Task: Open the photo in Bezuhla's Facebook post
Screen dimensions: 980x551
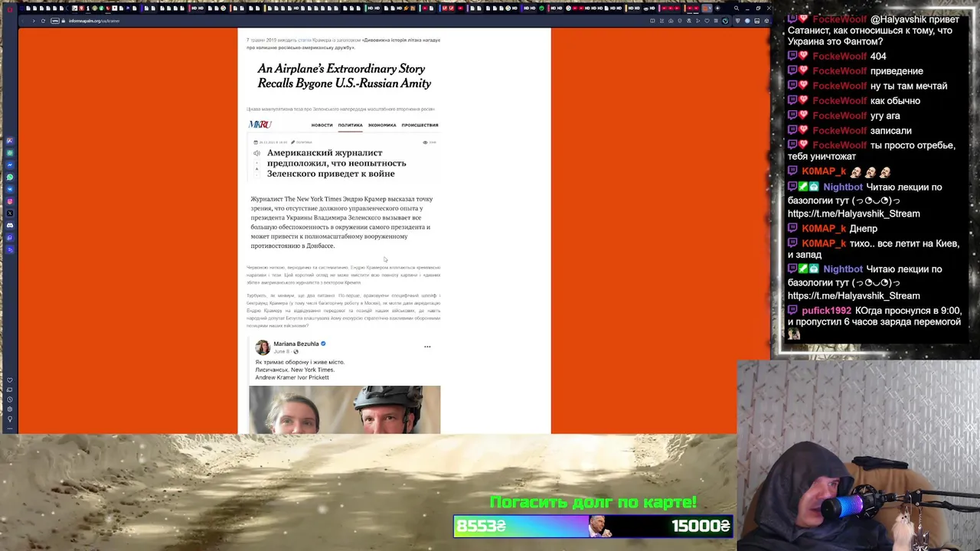Action: tap(345, 409)
